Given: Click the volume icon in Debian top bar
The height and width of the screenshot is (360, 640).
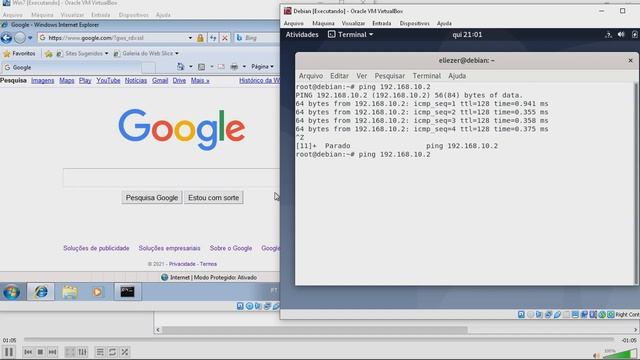Looking at the screenshot, I should point(621,35).
